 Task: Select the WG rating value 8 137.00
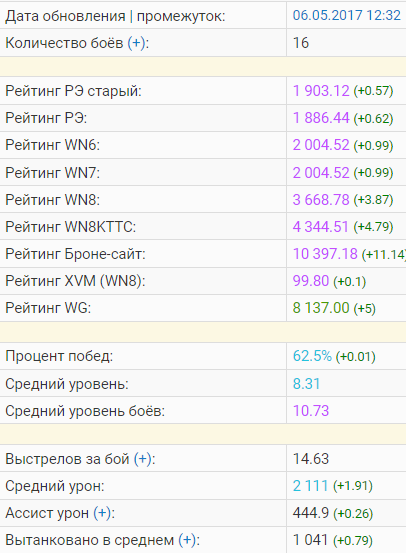[x=321, y=308]
